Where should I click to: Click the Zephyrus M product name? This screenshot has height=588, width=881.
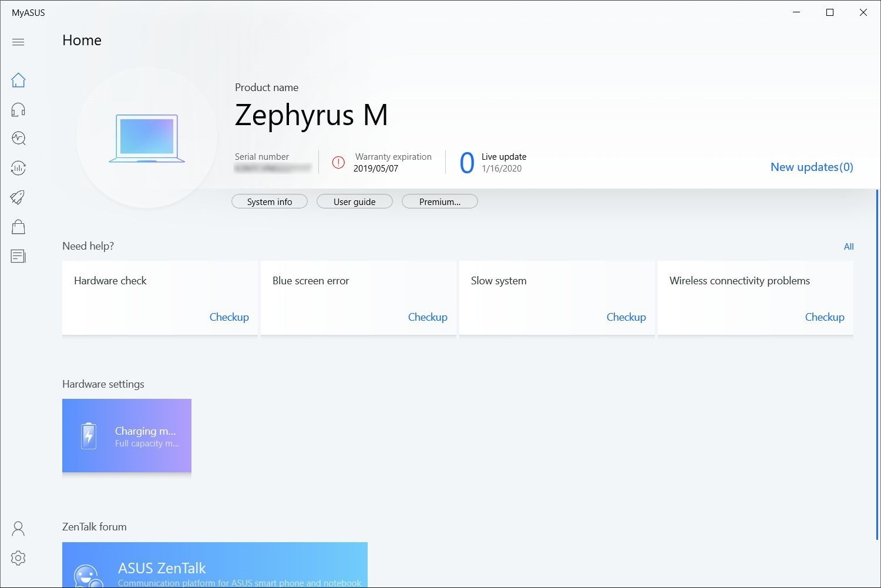tap(311, 115)
